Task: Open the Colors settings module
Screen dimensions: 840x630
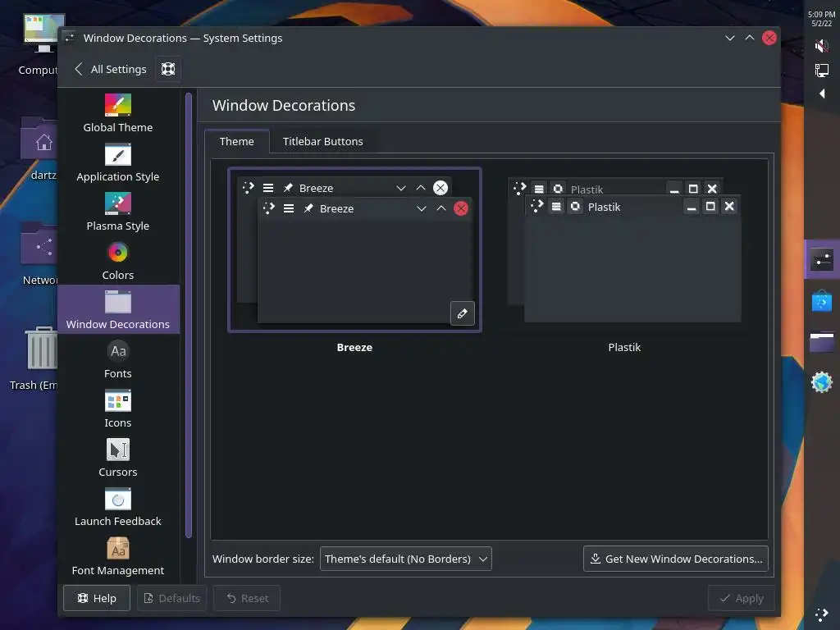Action: 118,261
